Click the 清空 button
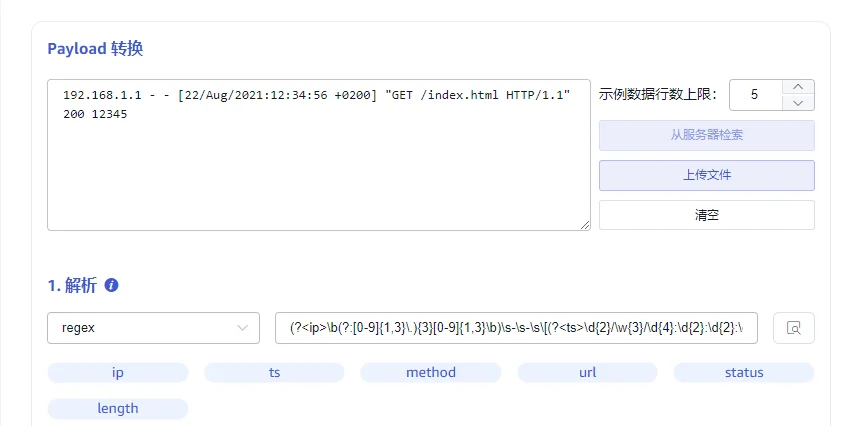Screen dimensions: 860x426 pyautogui.click(x=706, y=215)
